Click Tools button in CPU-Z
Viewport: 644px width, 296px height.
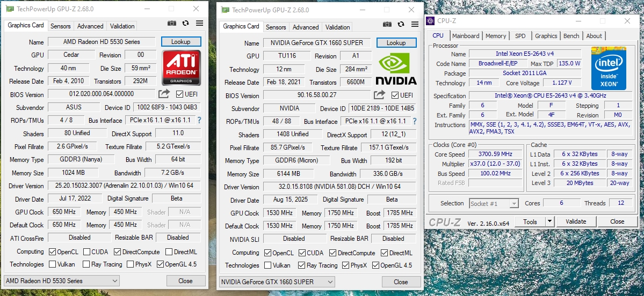(530, 221)
